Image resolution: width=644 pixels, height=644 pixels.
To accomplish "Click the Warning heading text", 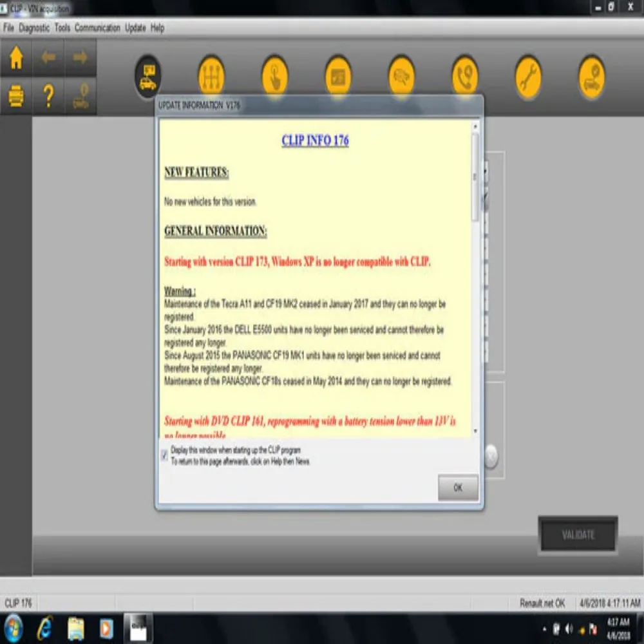I will (180, 291).
